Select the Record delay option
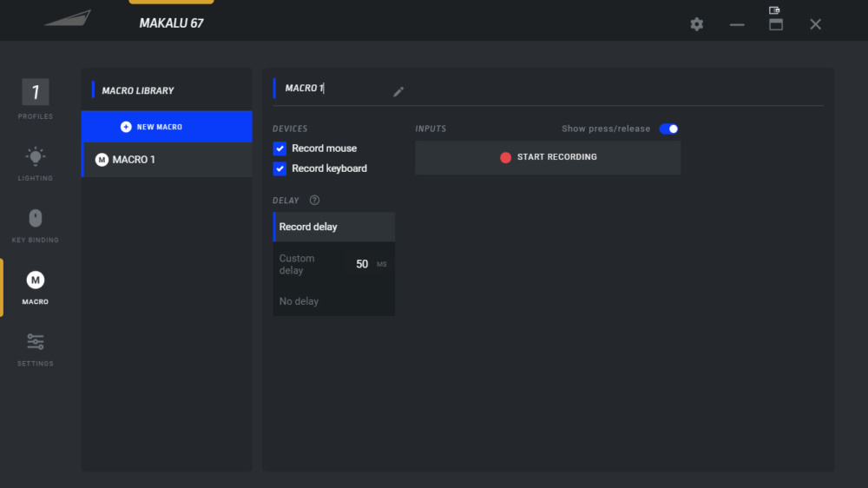 pyautogui.click(x=334, y=227)
